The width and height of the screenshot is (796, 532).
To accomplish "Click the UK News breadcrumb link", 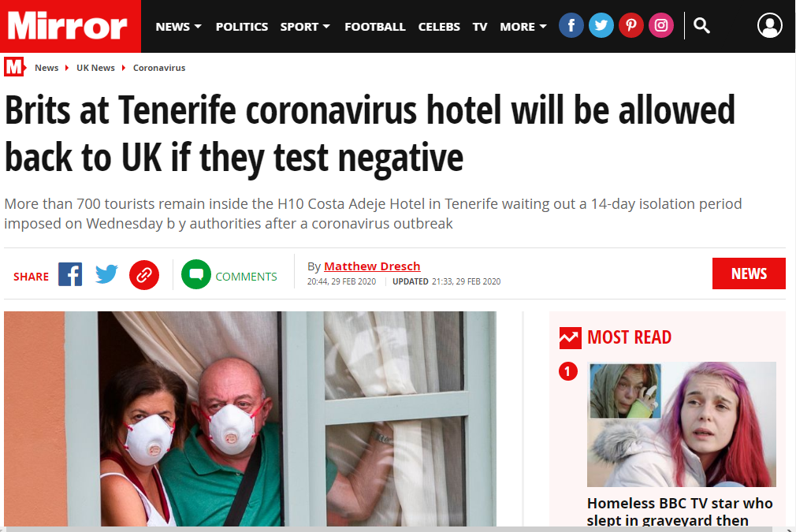I will pyautogui.click(x=95, y=68).
